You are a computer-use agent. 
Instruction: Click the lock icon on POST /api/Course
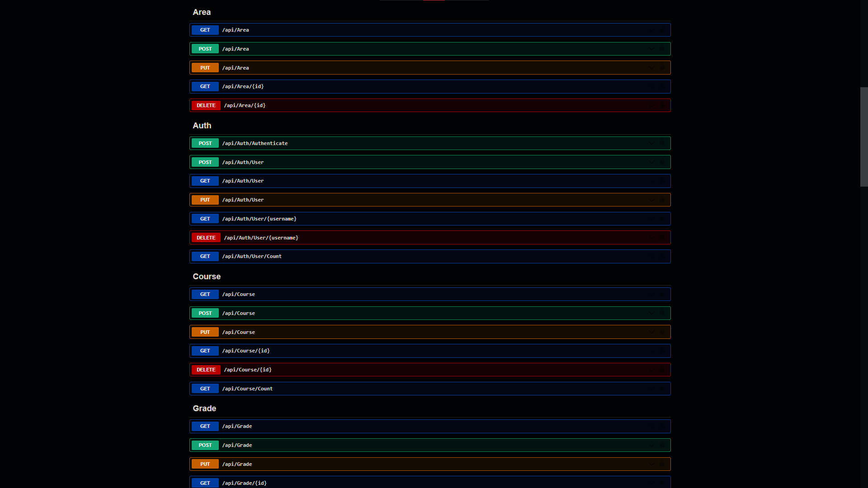click(x=662, y=313)
